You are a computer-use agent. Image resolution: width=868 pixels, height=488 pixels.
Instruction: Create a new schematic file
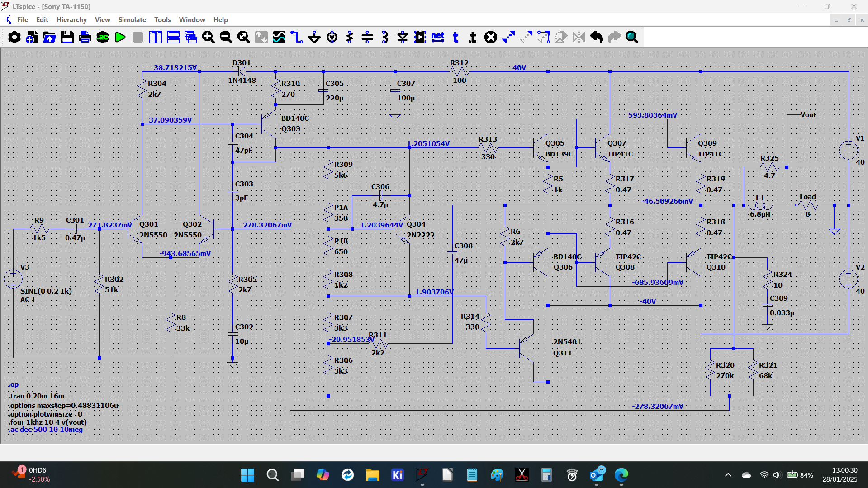point(32,37)
